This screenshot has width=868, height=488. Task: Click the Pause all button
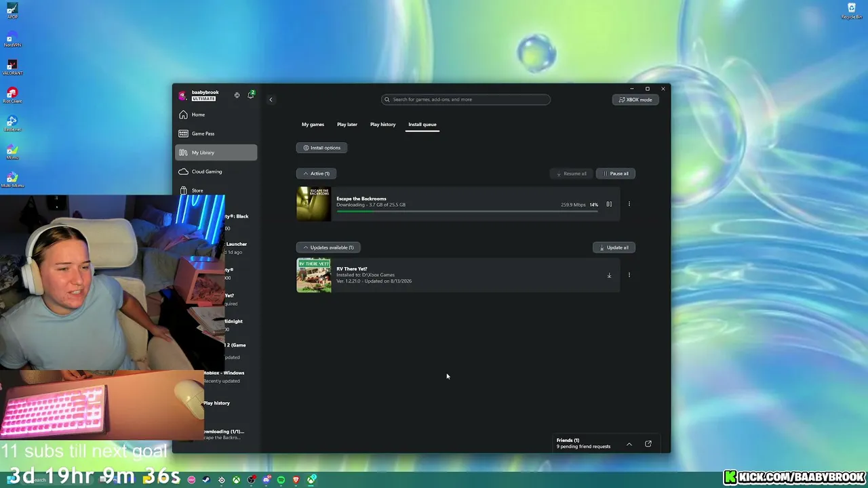[x=616, y=174]
